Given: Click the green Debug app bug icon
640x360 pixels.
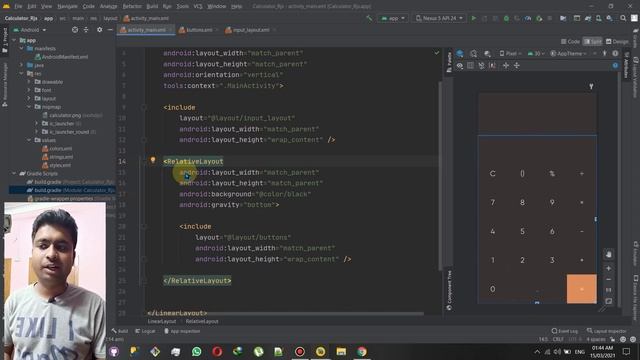Looking at the screenshot, I should point(506,18).
